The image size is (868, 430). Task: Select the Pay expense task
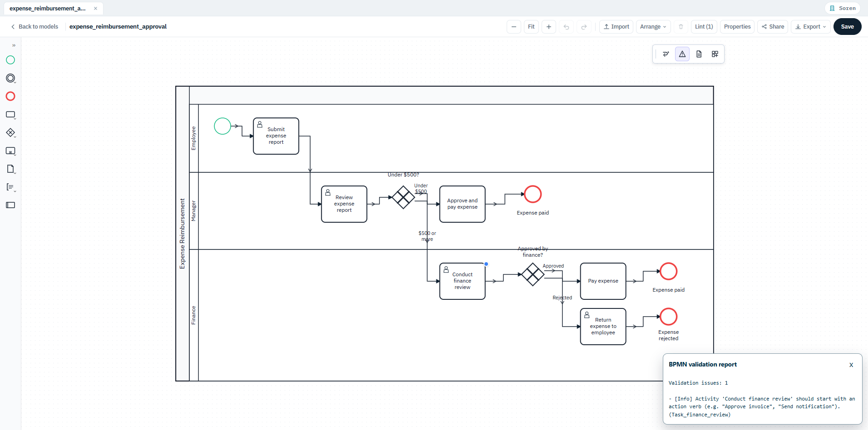(x=603, y=281)
